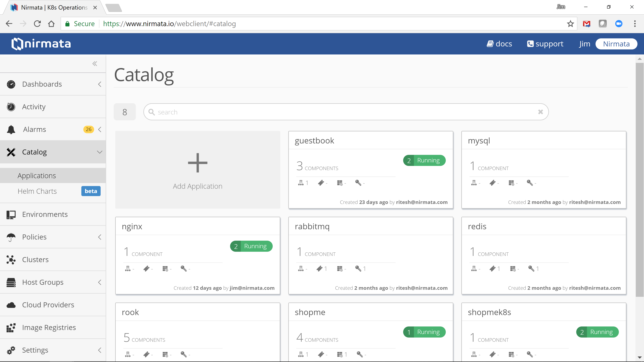
Task: Open the Zoom extension icon
Action: [619, 24]
